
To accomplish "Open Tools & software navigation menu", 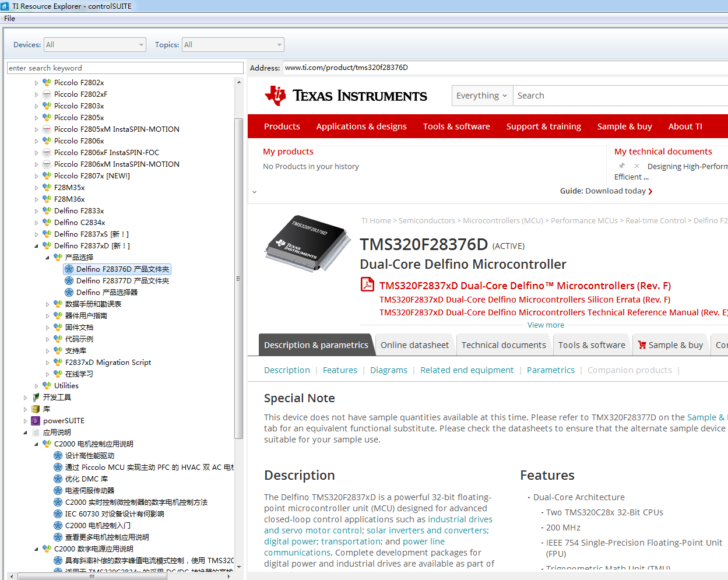I will click(x=456, y=126).
